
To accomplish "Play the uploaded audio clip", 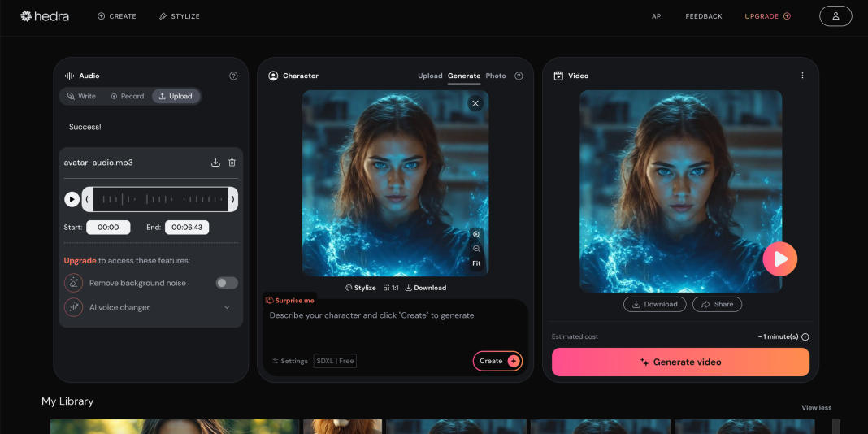I will coord(72,199).
